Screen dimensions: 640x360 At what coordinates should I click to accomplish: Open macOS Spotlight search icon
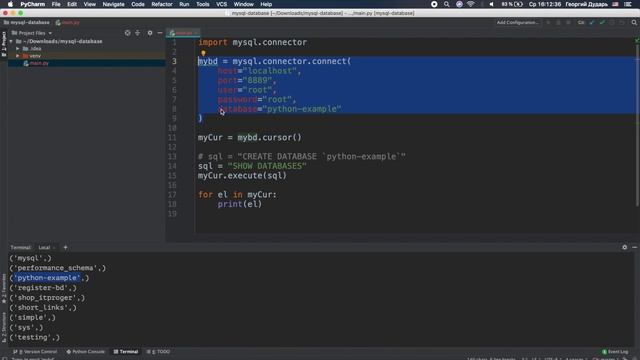click(447, 4)
